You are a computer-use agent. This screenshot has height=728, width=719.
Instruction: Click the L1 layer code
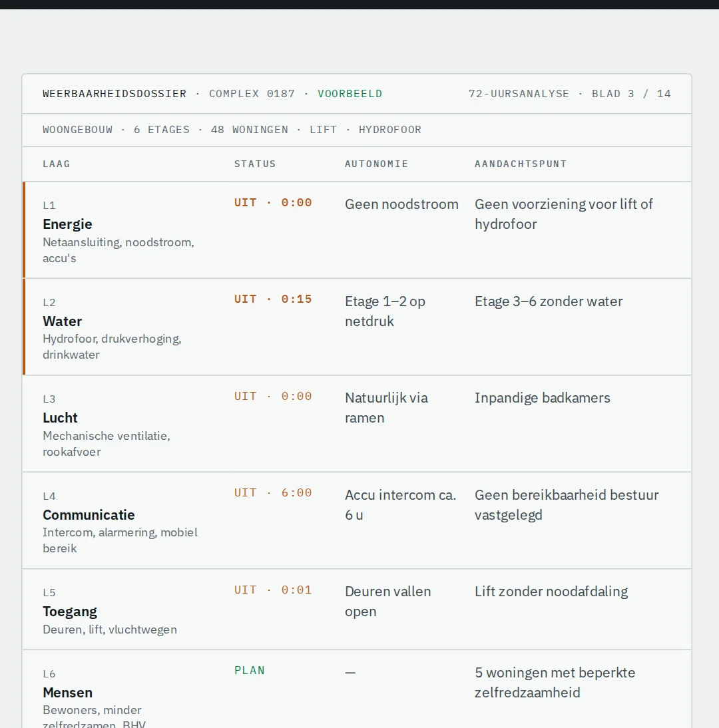[x=49, y=206]
